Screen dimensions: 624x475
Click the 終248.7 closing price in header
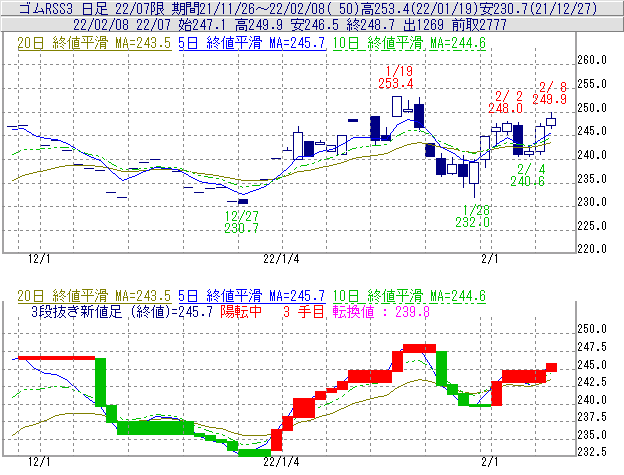[x=371, y=25]
